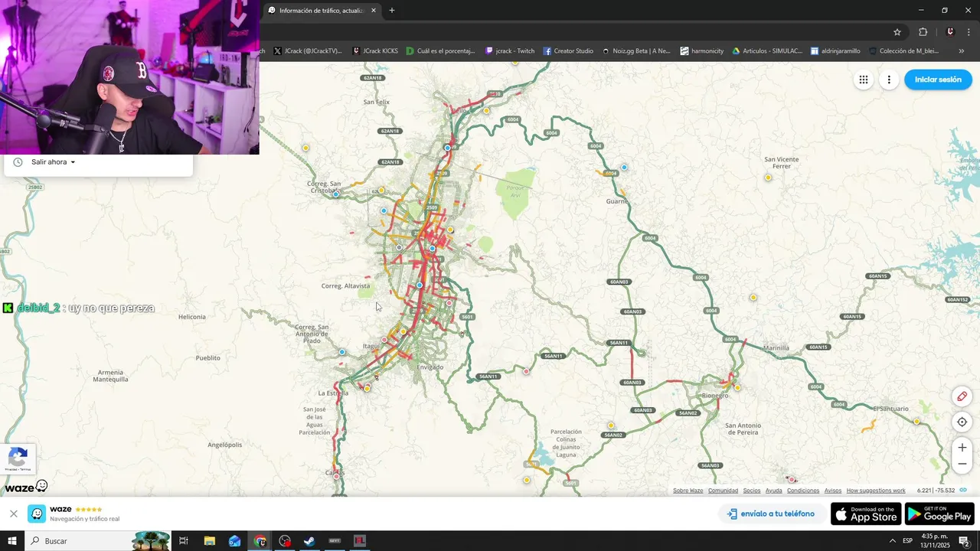Open the jcrack - Twitch bookmark
Image resolution: width=980 pixels, height=551 pixels.
click(510, 51)
